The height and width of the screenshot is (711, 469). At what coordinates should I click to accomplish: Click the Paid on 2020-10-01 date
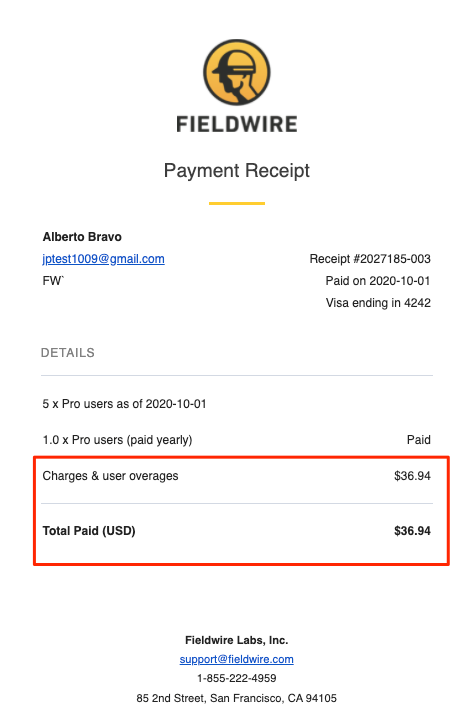pyautogui.click(x=378, y=281)
